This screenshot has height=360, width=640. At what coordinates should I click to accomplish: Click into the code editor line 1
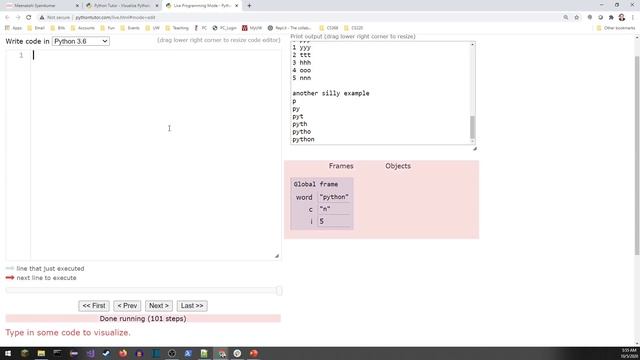(x=155, y=55)
